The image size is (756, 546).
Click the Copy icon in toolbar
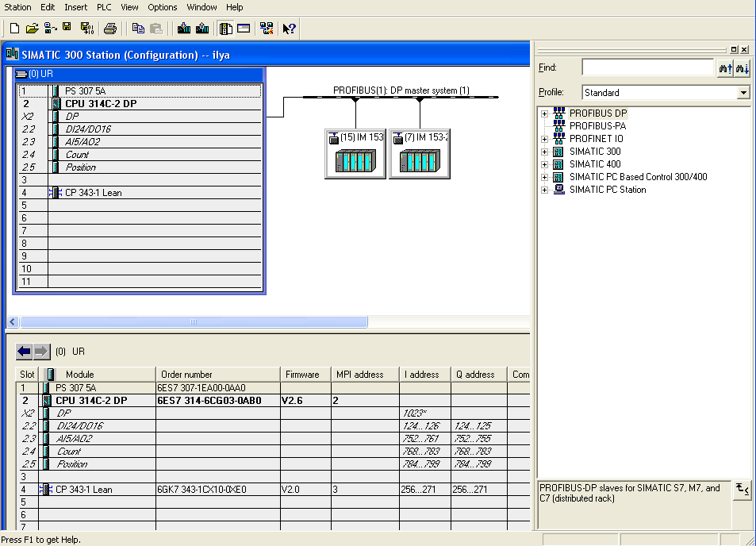(138, 29)
